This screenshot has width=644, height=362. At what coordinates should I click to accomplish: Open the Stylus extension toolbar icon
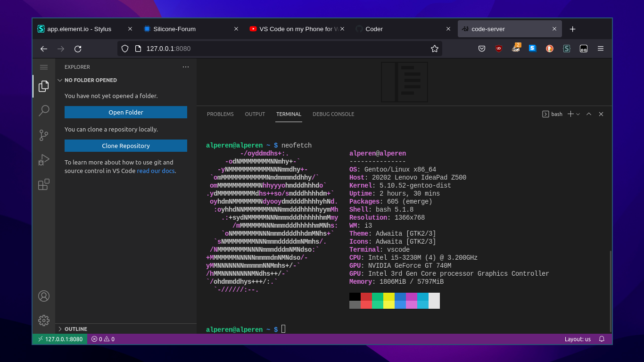coord(567,49)
